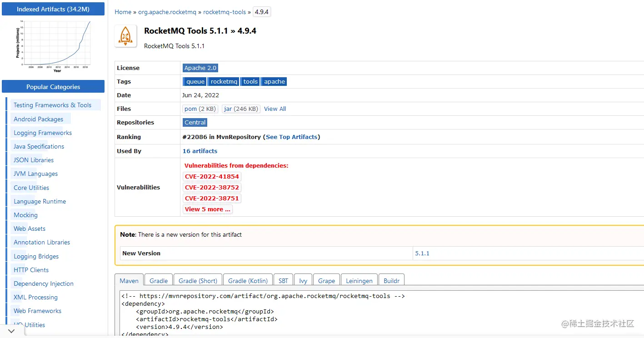
Task: Open JSON Libraries category
Action: [34, 160]
